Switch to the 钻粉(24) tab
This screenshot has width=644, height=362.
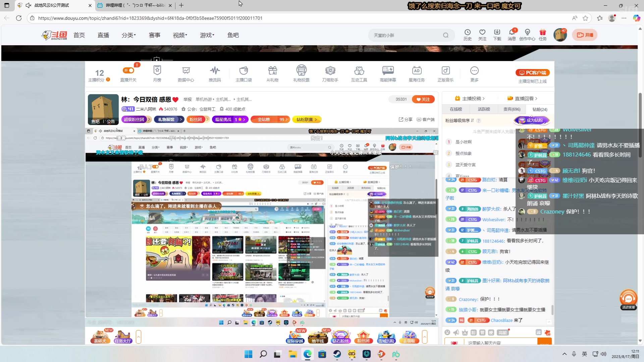pyautogui.click(x=540, y=109)
